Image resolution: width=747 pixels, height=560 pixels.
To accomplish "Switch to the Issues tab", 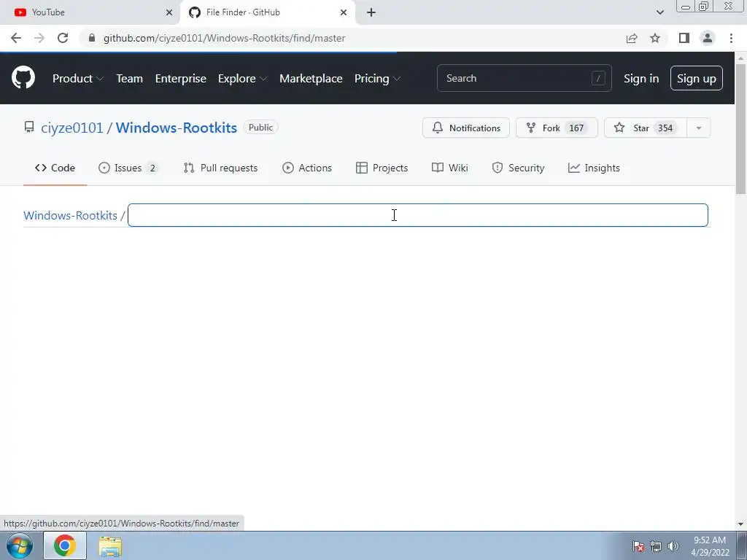I will click(128, 168).
